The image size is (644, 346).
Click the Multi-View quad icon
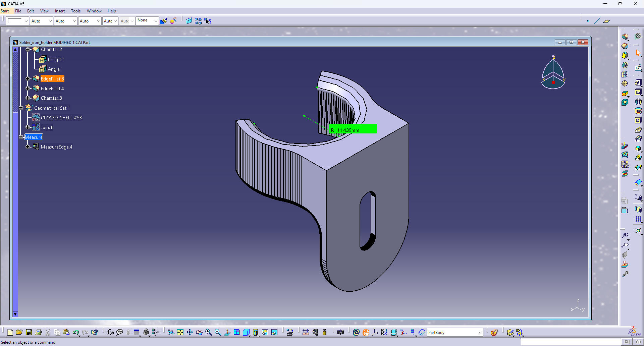coord(236,332)
